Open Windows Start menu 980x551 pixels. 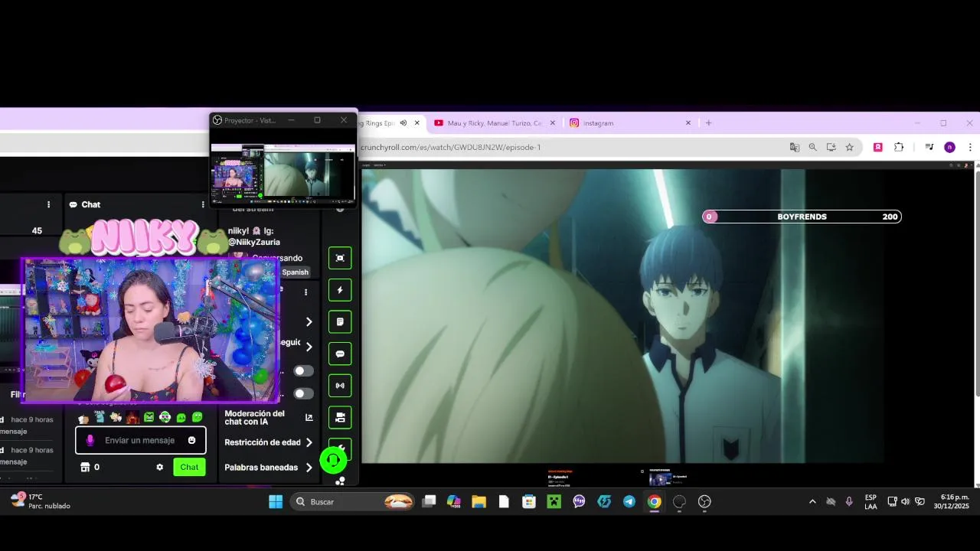[276, 502]
